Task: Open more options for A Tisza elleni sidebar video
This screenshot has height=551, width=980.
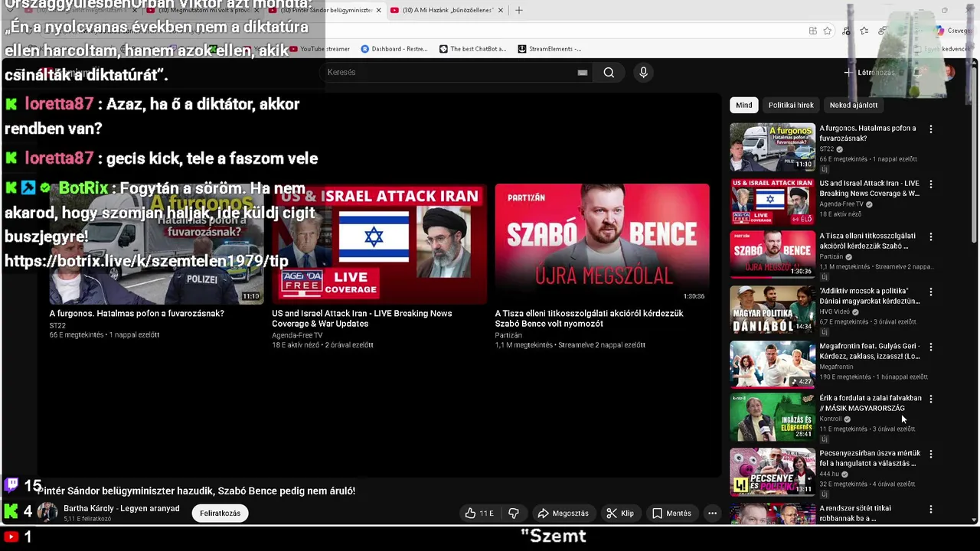Action: point(931,236)
